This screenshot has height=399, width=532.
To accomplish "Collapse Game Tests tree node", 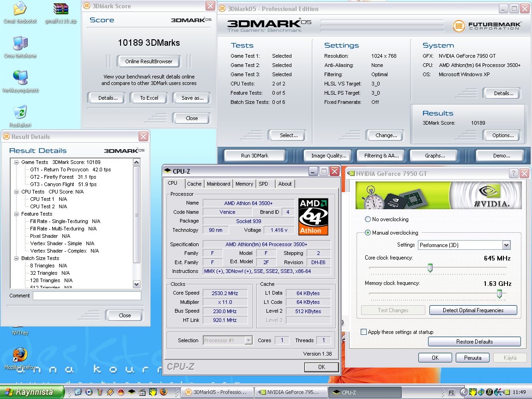I will 16,162.
